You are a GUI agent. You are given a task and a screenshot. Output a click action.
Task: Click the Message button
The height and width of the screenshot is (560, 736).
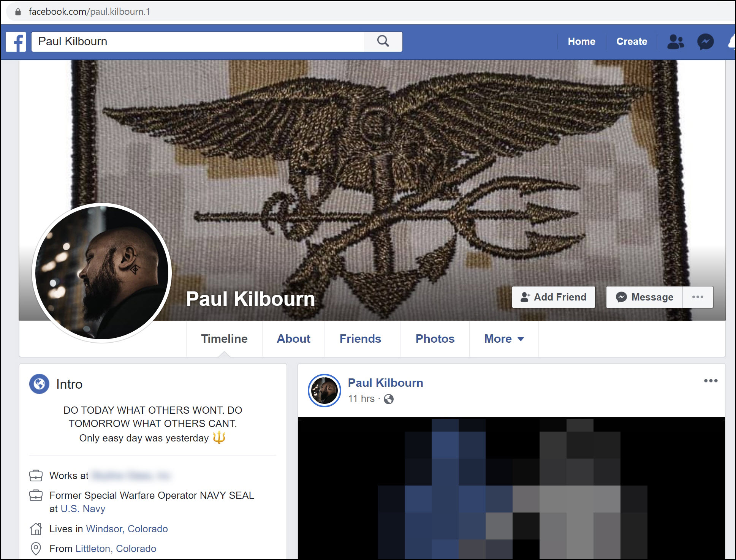644,297
